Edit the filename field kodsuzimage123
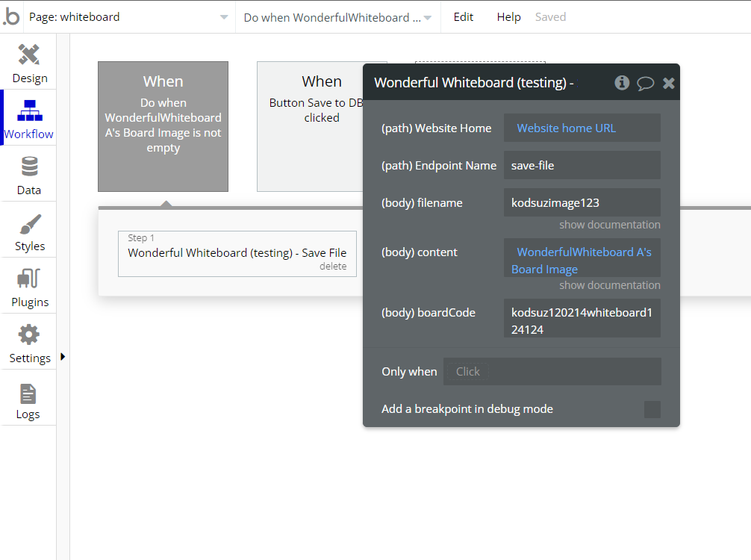 tap(582, 202)
